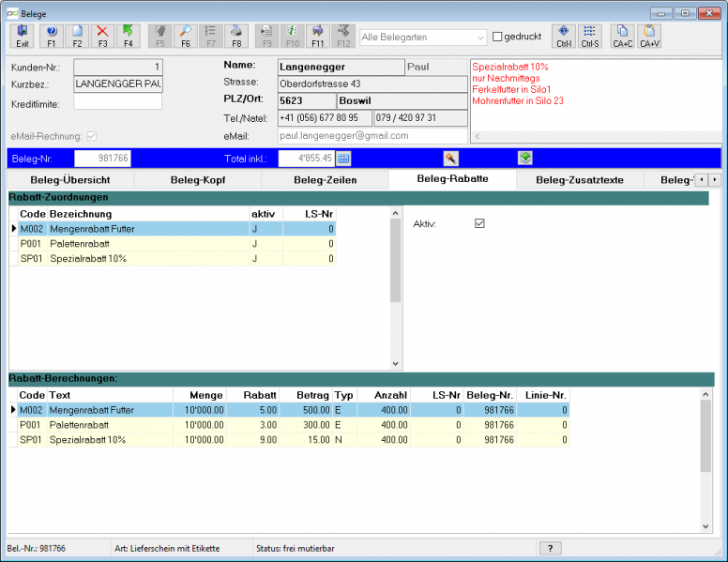Click the Natel field 079 / 420 97 31
The image size is (728, 562).
point(420,118)
